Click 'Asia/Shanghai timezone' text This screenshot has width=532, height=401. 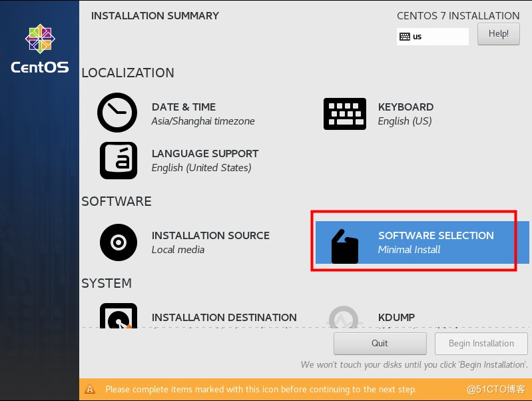pos(203,121)
